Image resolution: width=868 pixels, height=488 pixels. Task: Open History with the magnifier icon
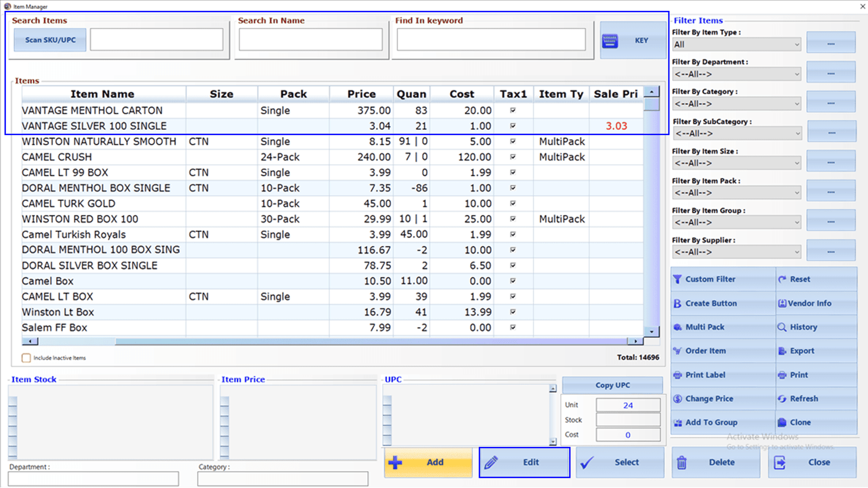click(x=782, y=327)
